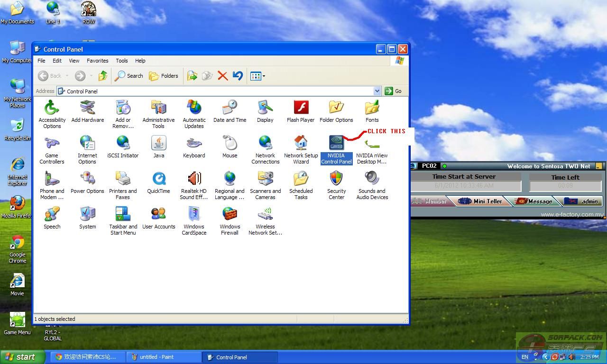Open the Tools menu

(x=122, y=61)
